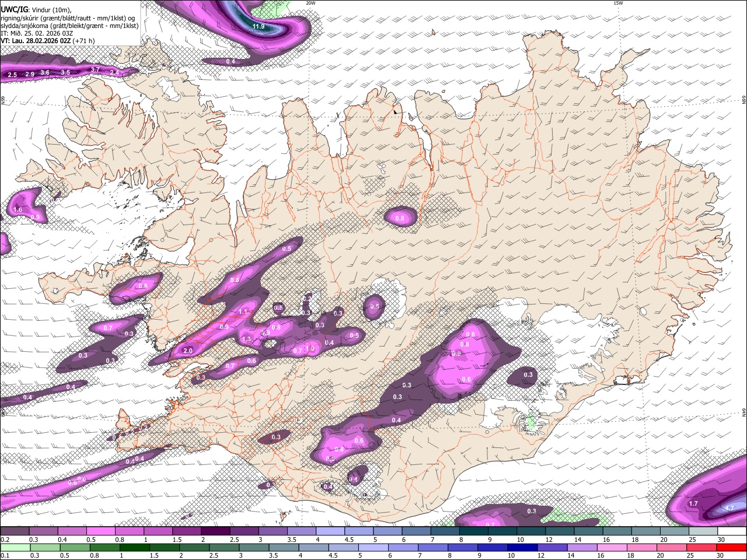Click the 20W longitude label
Viewport: 747px width, 560px height.
click(x=310, y=3)
